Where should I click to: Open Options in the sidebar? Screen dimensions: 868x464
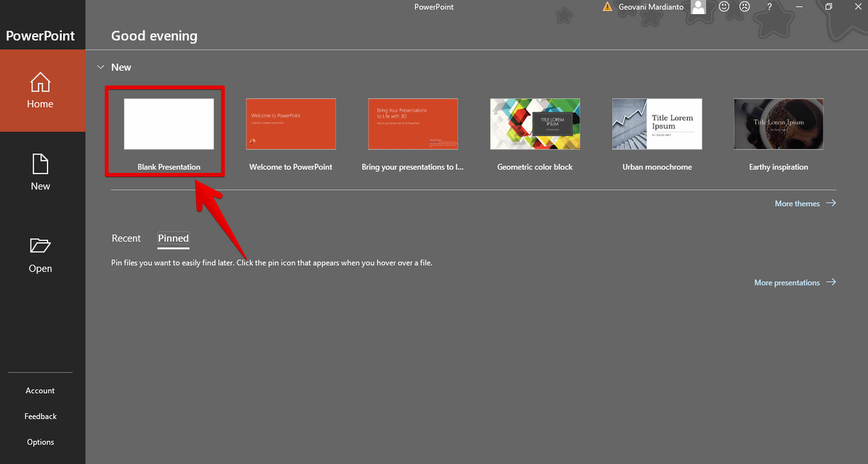pyautogui.click(x=40, y=442)
